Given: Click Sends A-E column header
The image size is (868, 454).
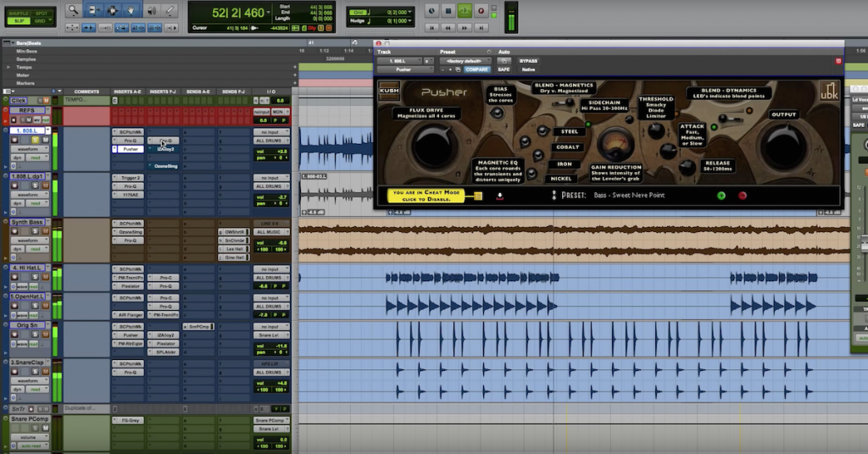Looking at the screenshot, I should (198, 91).
